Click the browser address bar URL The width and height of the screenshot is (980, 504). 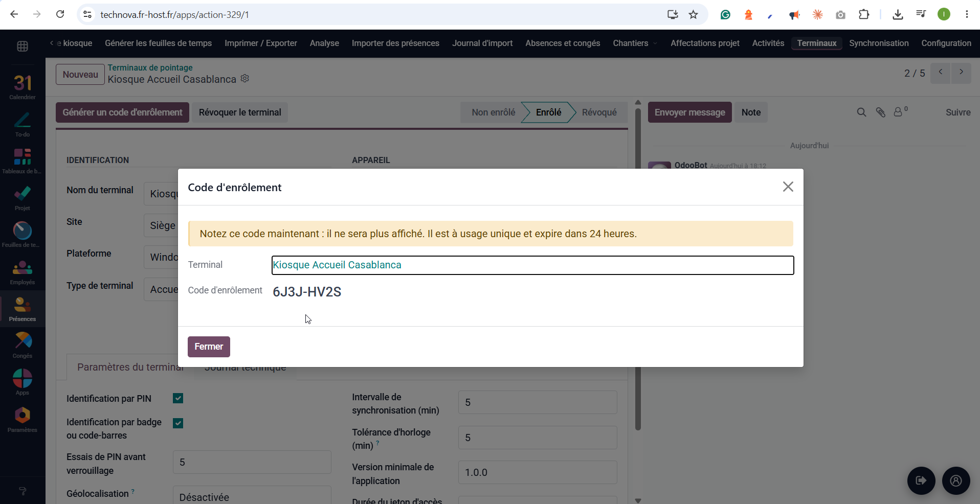(174, 15)
